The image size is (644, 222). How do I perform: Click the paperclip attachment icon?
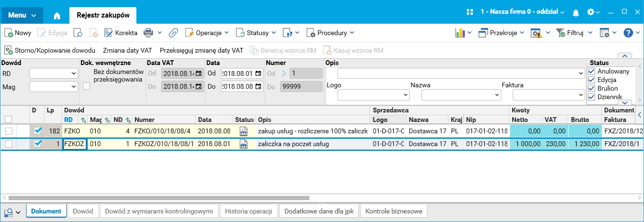click(x=173, y=33)
